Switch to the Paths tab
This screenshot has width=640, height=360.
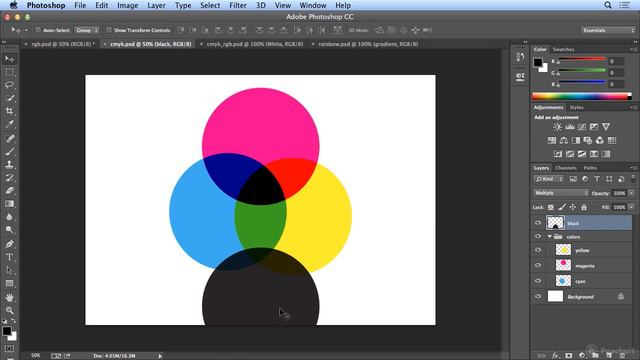[590, 168]
